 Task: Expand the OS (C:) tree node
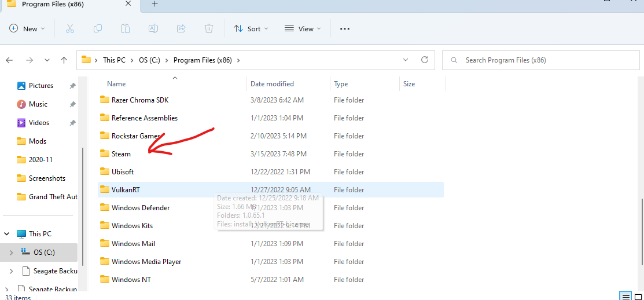[x=11, y=252]
